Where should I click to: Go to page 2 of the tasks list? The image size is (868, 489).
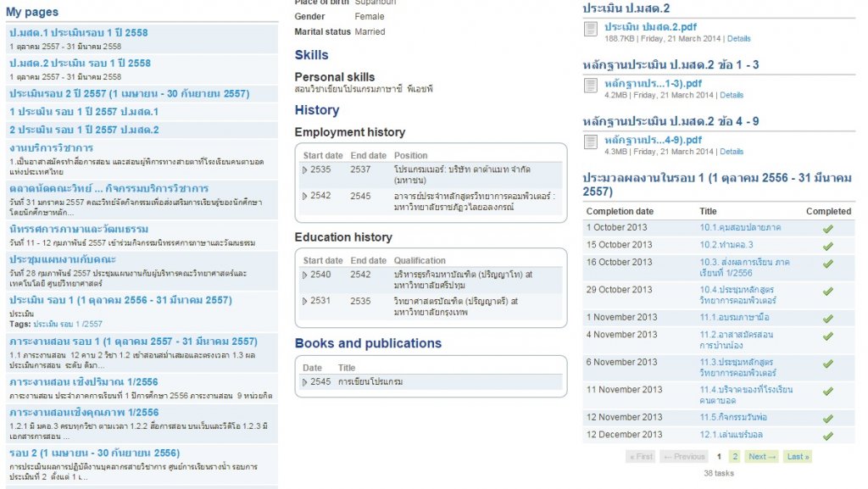[x=735, y=457]
